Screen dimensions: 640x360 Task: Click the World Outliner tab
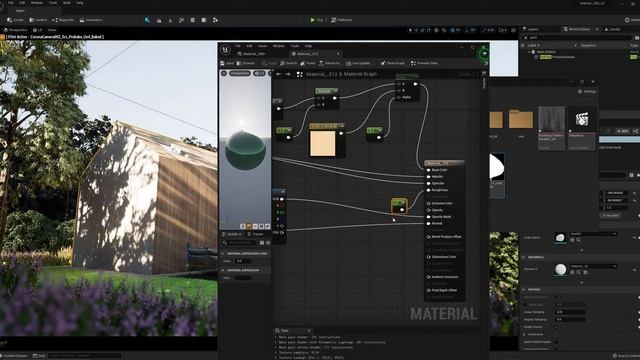pos(577,29)
